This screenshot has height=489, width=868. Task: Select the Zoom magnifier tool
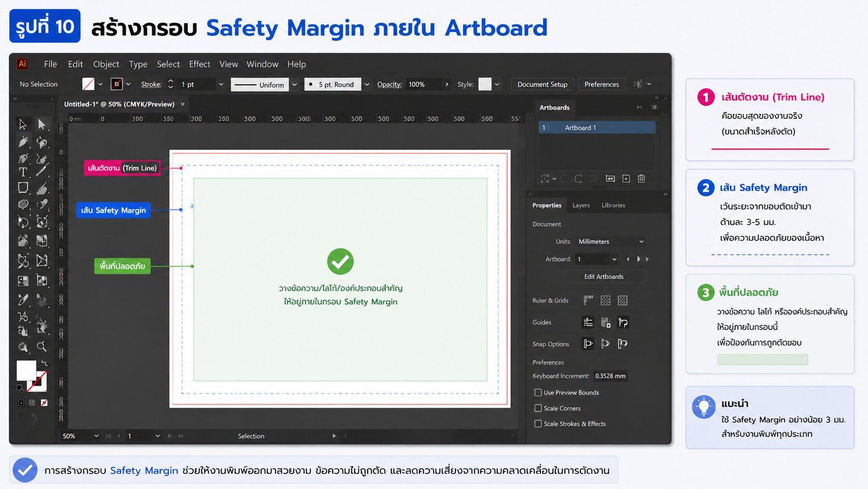click(42, 347)
